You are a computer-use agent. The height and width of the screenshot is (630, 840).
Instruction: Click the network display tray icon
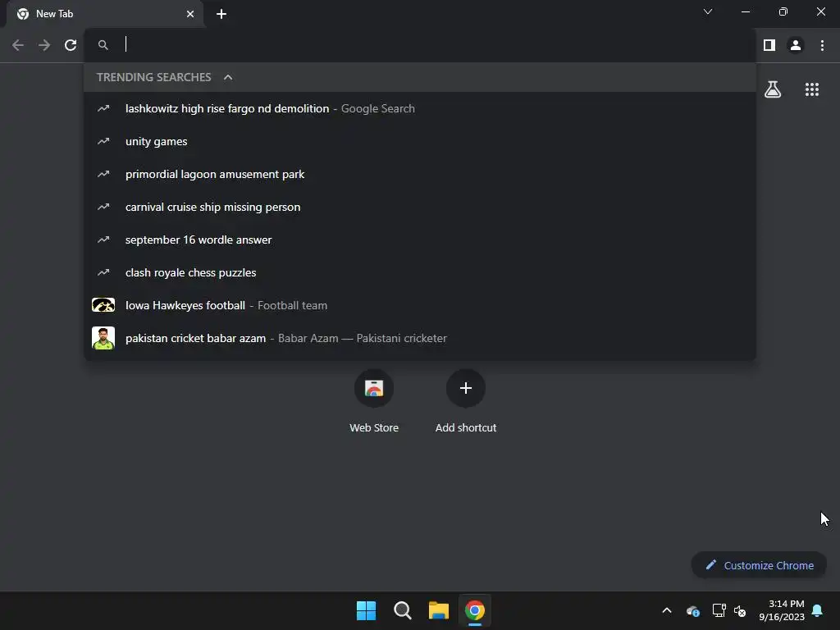click(x=719, y=610)
